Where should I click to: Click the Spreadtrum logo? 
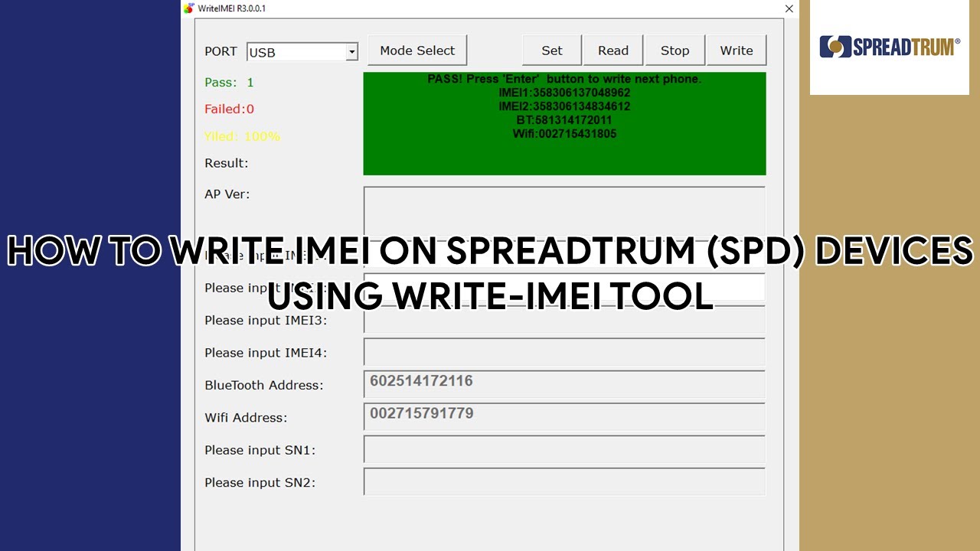pyautogui.click(x=890, y=47)
